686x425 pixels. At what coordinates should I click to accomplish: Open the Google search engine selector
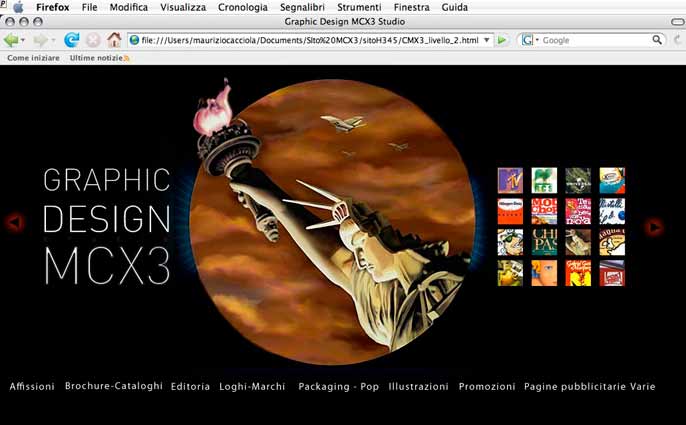click(530, 40)
